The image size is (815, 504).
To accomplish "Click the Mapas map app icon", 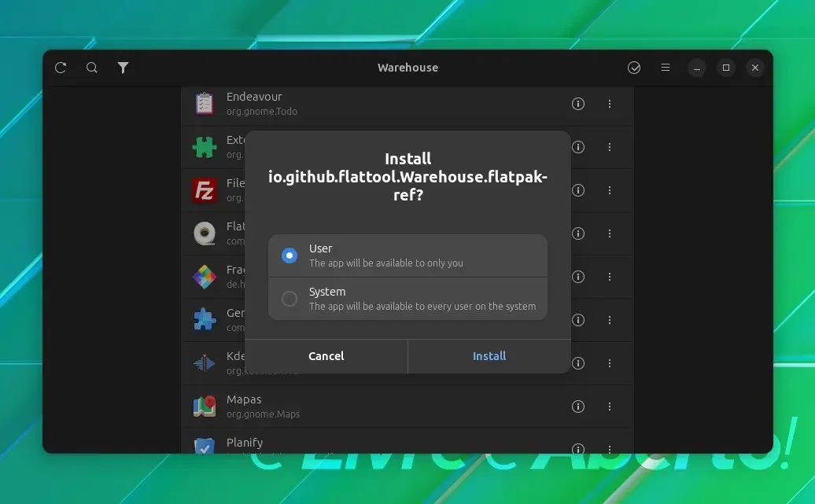I will (x=205, y=407).
